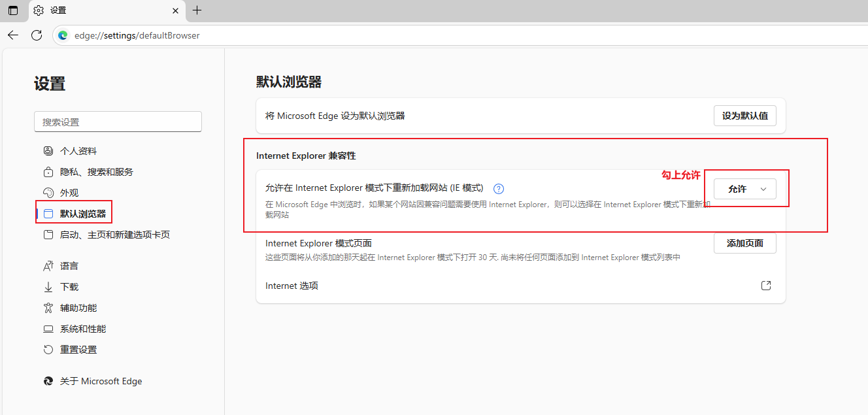Click the Internet Explorer 兼容性 heading
The height and width of the screenshot is (415, 868).
click(306, 156)
